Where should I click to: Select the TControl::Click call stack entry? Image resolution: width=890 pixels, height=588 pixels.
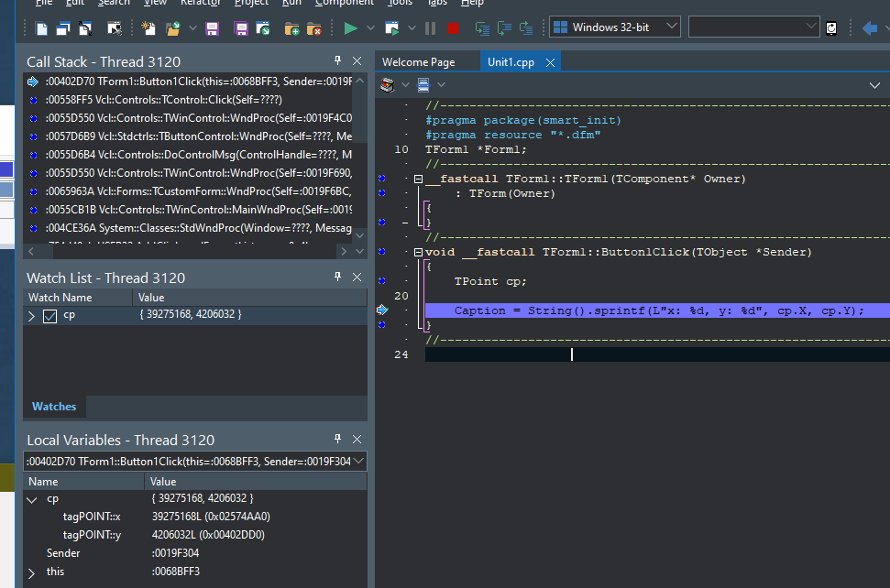[x=163, y=100]
